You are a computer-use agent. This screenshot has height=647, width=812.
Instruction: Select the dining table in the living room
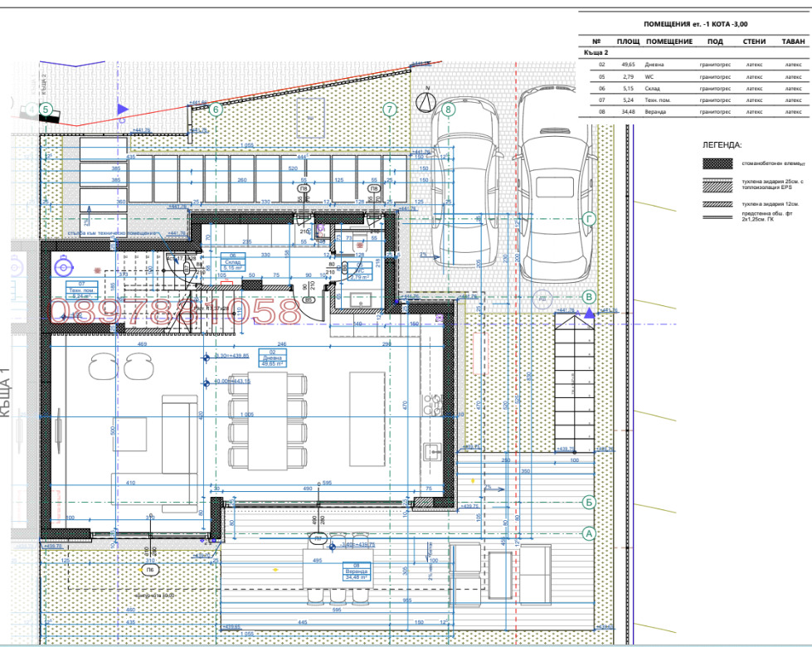(267, 421)
